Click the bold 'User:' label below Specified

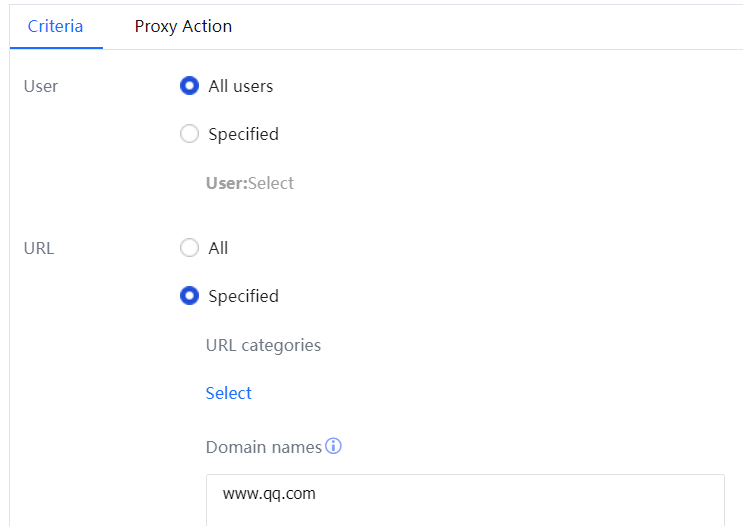pos(226,183)
